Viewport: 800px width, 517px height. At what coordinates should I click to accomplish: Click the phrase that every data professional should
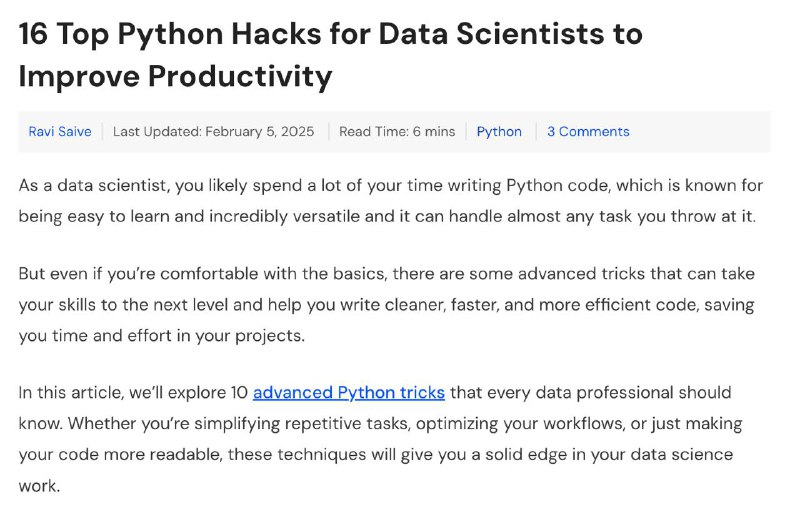pos(591,392)
